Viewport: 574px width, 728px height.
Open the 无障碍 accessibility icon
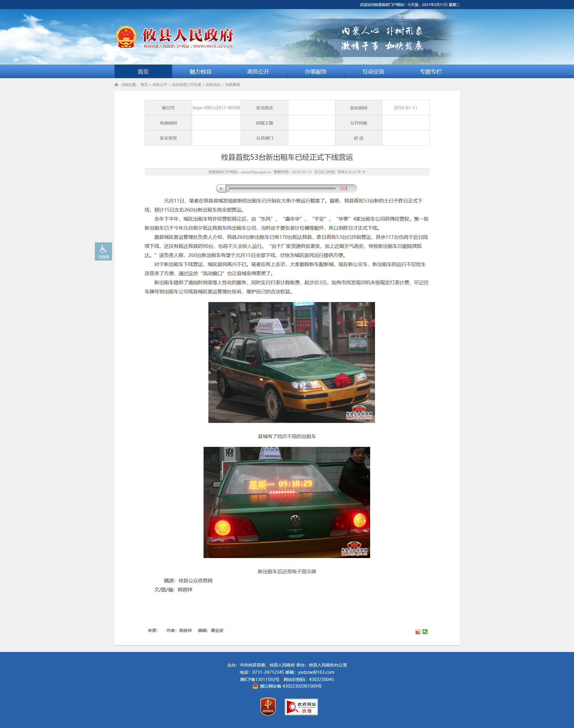(103, 251)
